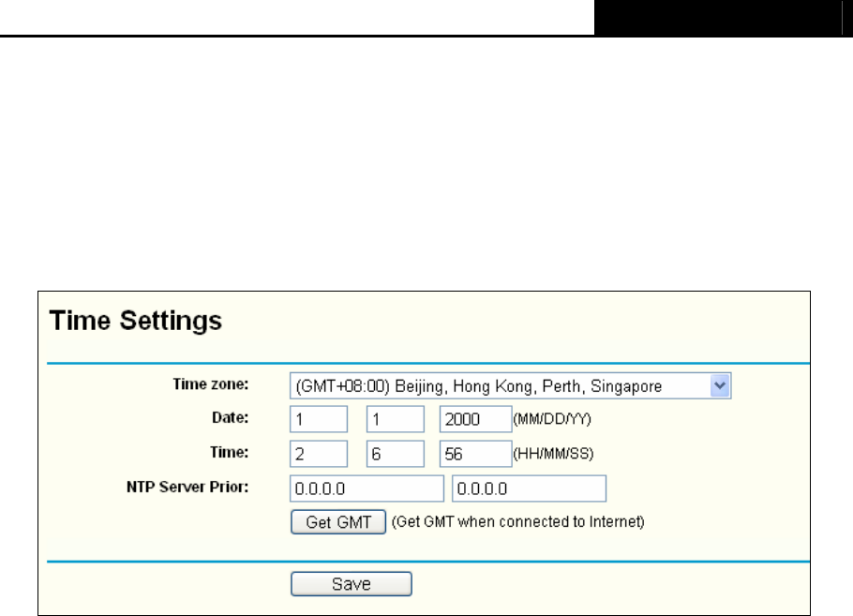The height and width of the screenshot is (616, 853).
Task: Open the Time zone dropdown list
Action: [510, 385]
